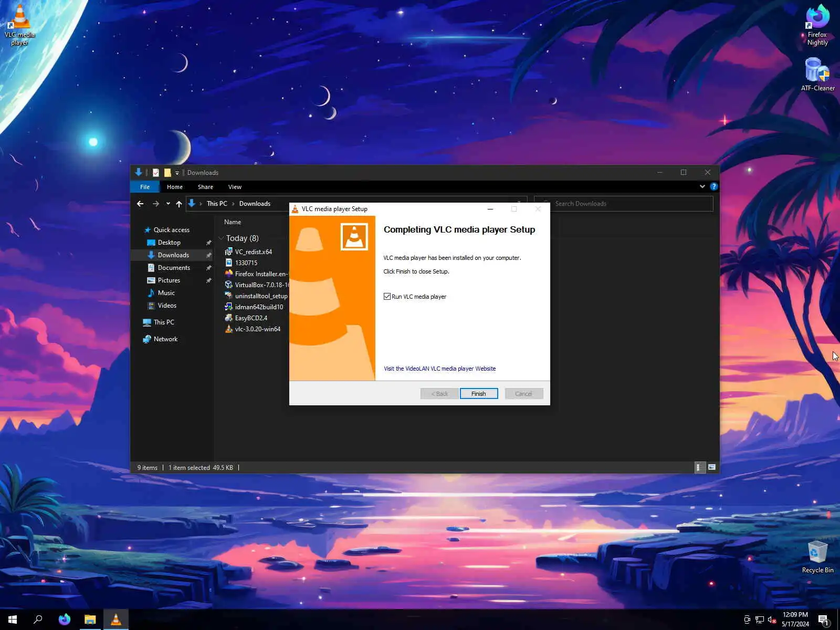Screen dimensions: 840x630
Task: Open Videos in the navigation pane
Action: point(167,306)
